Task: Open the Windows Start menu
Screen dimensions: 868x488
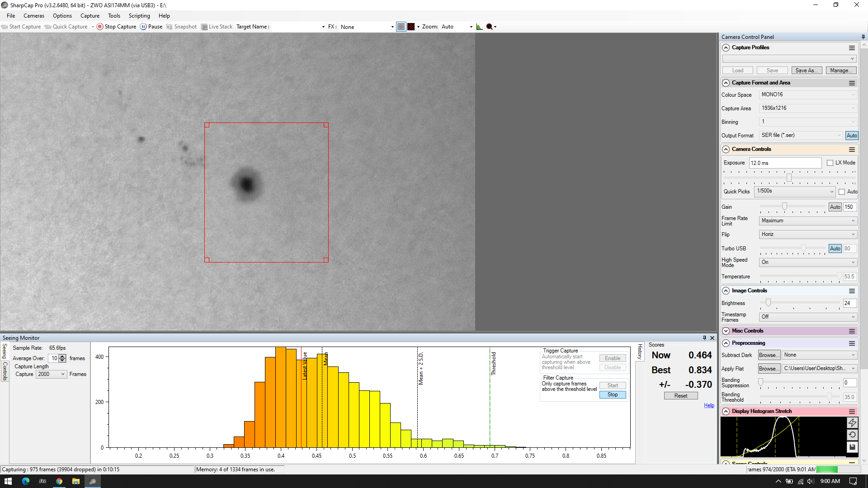Action: click(x=8, y=481)
